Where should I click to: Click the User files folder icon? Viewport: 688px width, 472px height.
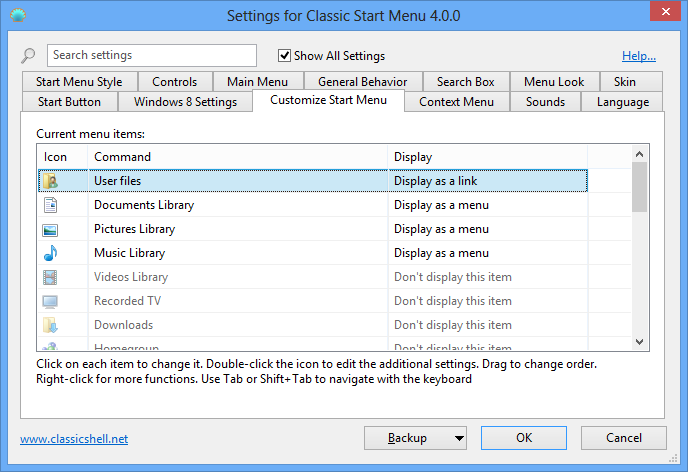pyautogui.click(x=50, y=181)
